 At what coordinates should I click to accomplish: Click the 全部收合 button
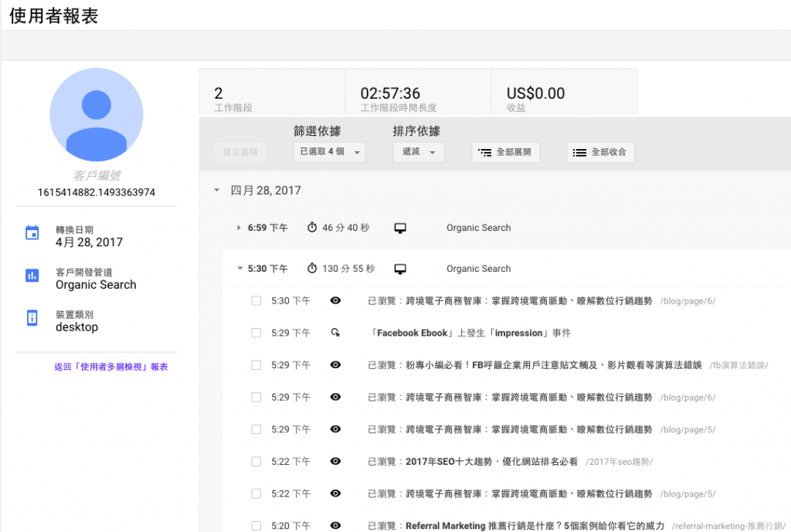tap(600, 153)
